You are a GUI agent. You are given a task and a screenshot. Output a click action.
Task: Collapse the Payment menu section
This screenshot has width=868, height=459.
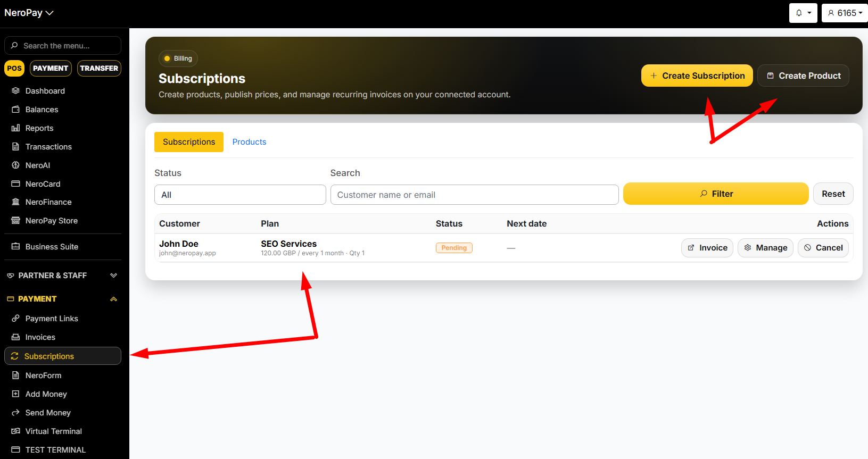(x=113, y=299)
